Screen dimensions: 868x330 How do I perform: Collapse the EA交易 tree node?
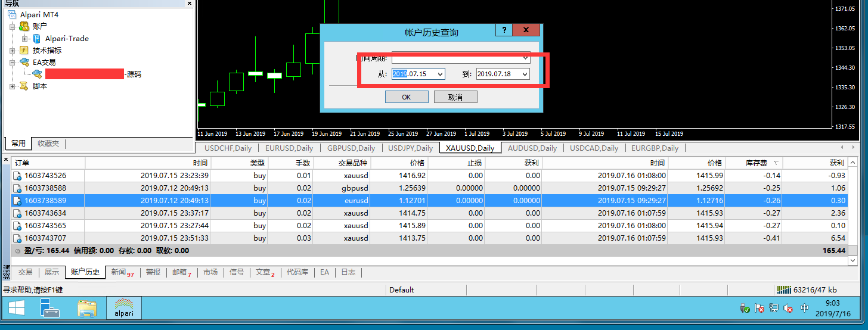click(12, 63)
